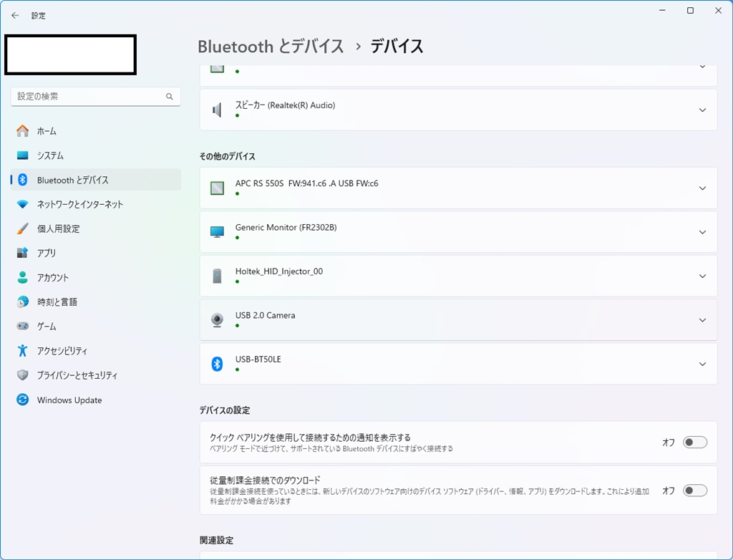Select ネットワークとインターネット in the sidebar

click(x=95, y=204)
